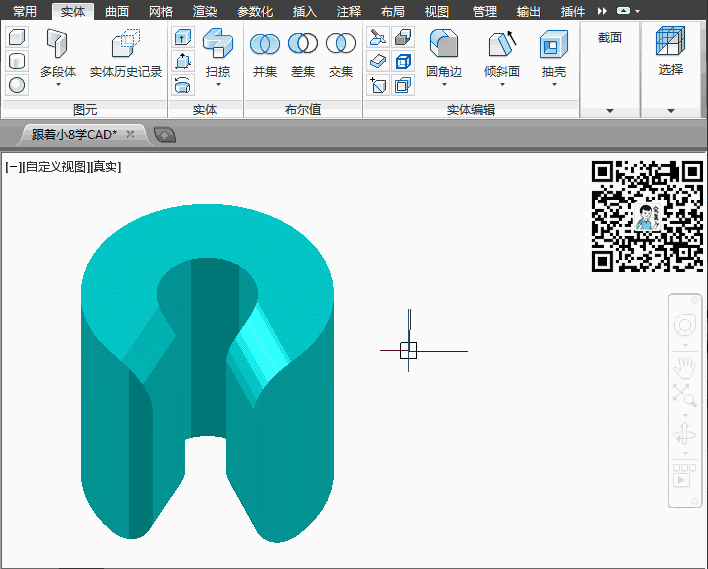The width and height of the screenshot is (708, 569).
Task: Click the Extrude icon in 实体 panel
Action: [x=183, y=37]
